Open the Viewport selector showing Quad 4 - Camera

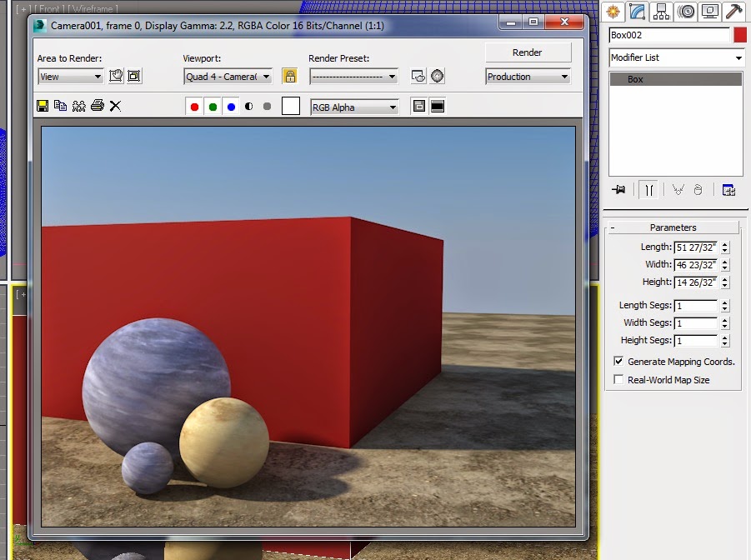click(x=228, y=76)
